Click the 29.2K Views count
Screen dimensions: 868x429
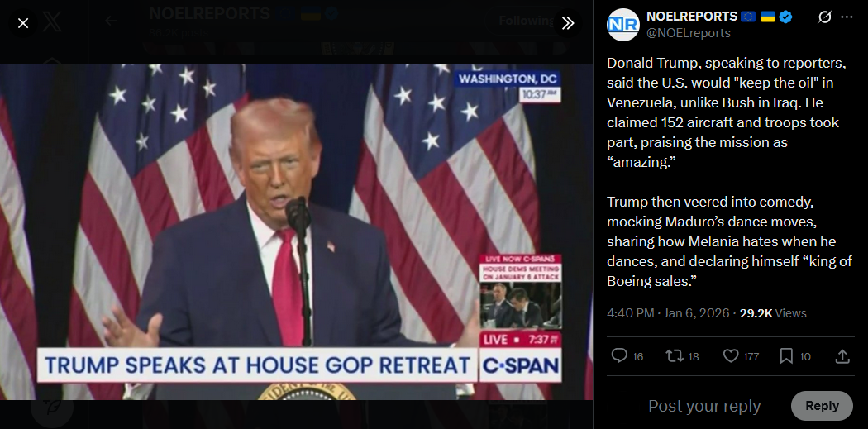pos(773,313)
